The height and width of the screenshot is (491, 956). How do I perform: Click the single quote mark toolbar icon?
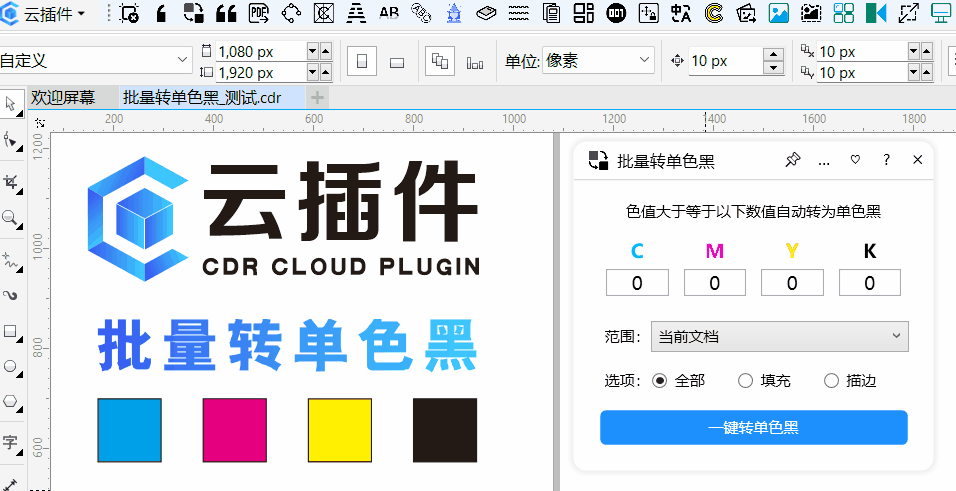pos(162,13)
